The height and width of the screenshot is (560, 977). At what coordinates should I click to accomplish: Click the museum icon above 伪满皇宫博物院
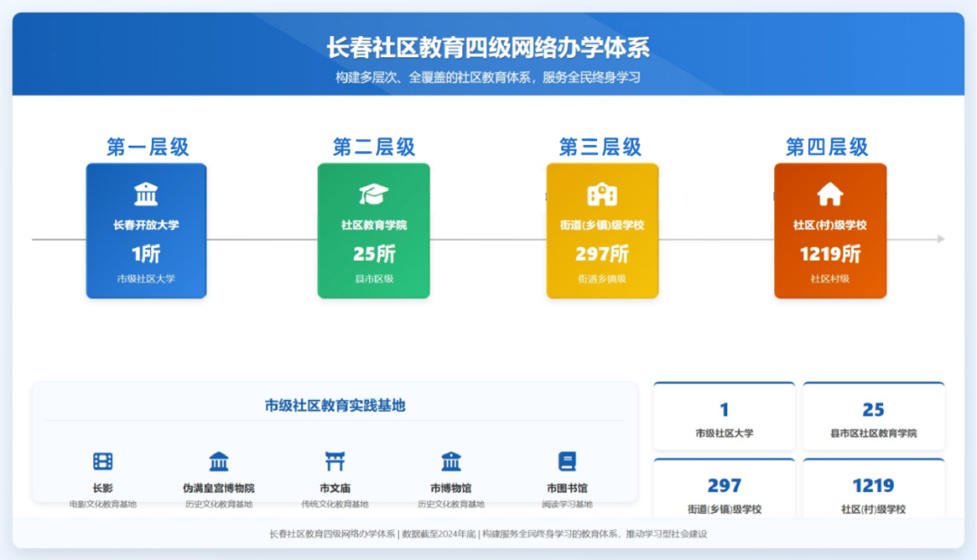coord(219,461)
